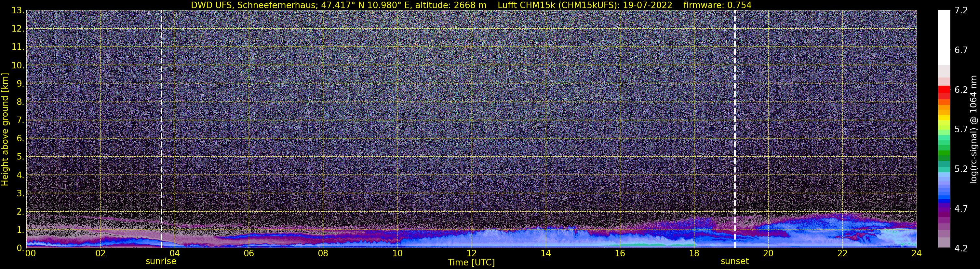Click the 'sunset' label under the time axis
This screenshot has height=269, width=980.
tap(735, 262)
